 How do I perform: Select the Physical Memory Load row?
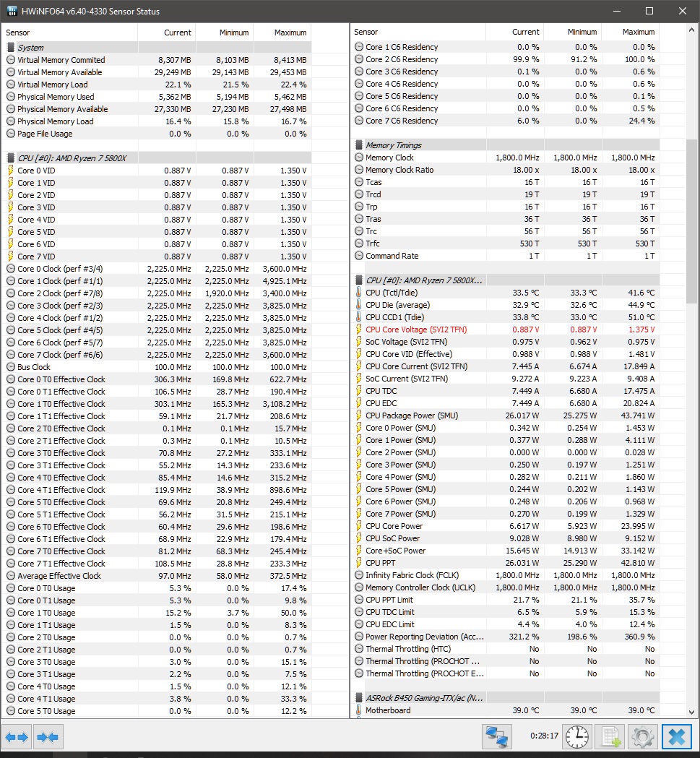[x=157, y=121]
